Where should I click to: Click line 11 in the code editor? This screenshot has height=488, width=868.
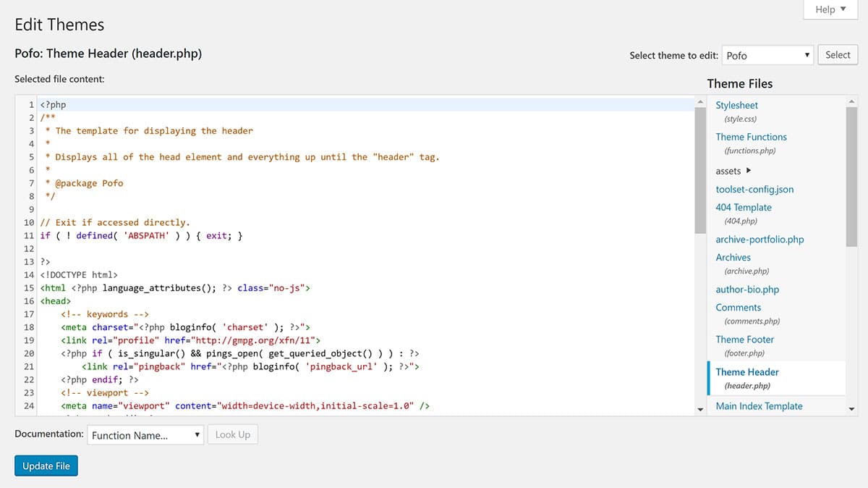(217, 235)
